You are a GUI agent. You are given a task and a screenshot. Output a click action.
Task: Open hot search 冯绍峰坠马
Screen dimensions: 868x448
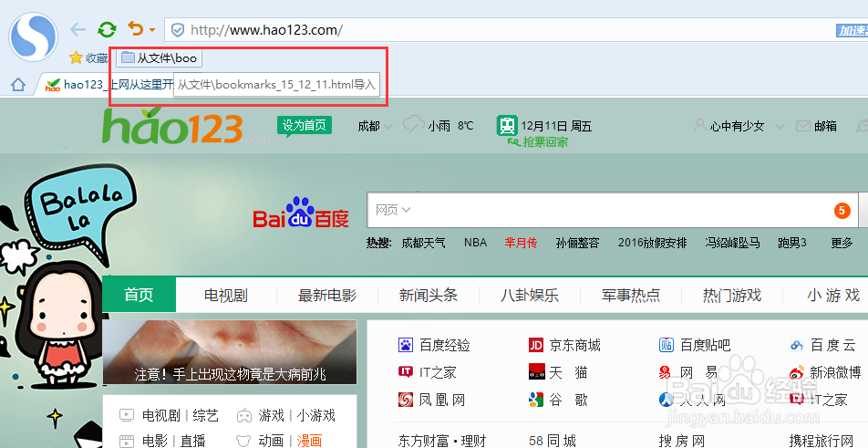pos(732,243)
